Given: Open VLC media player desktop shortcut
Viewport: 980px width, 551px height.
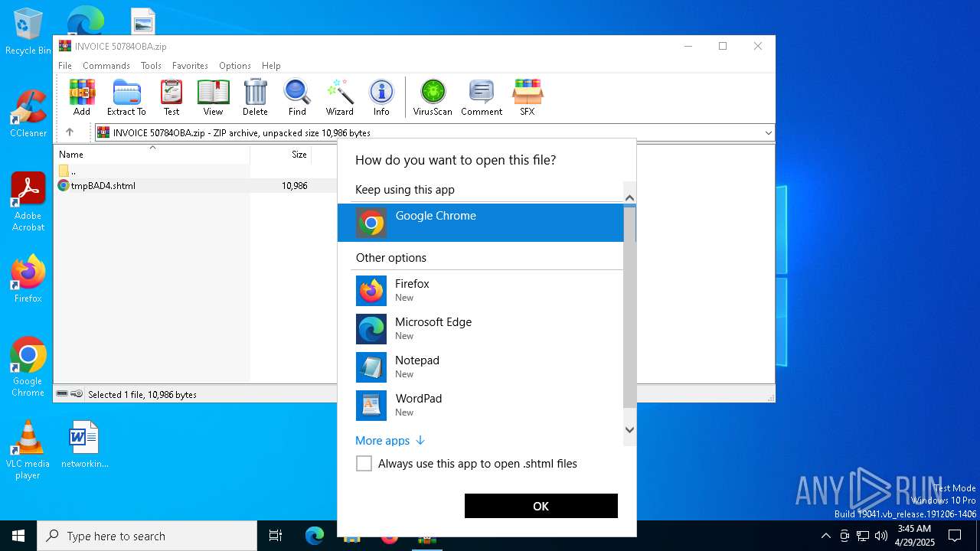Looking at the screenshot, I should click(28, 449).
